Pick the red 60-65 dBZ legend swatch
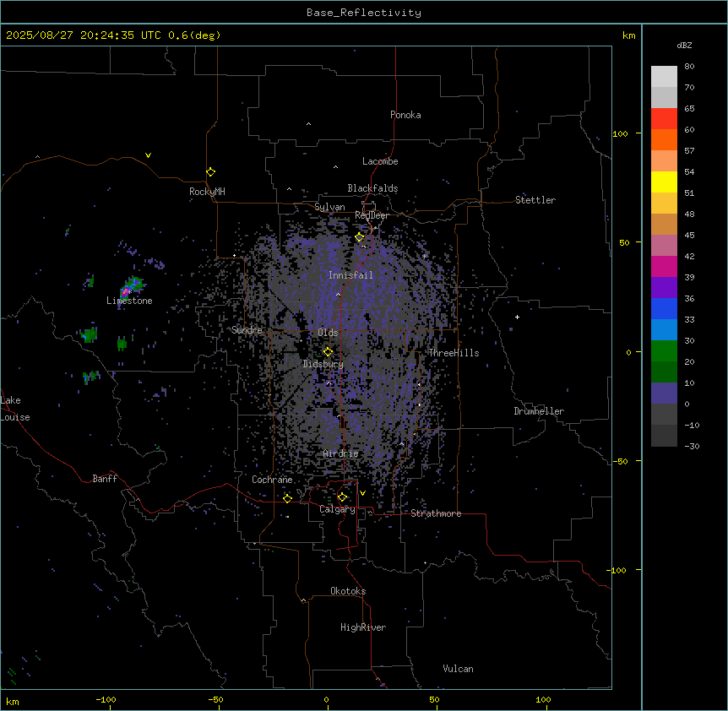The image size is (728, 711). 664,118
